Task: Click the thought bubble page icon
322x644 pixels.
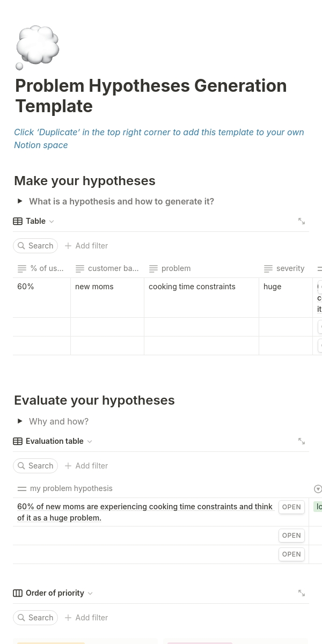Action: pyautogui.click(x=37, y=47)
